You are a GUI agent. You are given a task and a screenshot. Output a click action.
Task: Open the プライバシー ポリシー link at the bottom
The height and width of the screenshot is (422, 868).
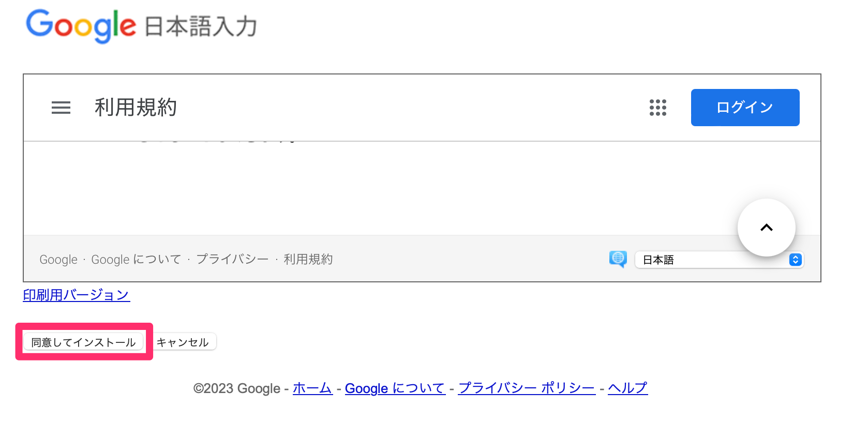click(526, 388)
